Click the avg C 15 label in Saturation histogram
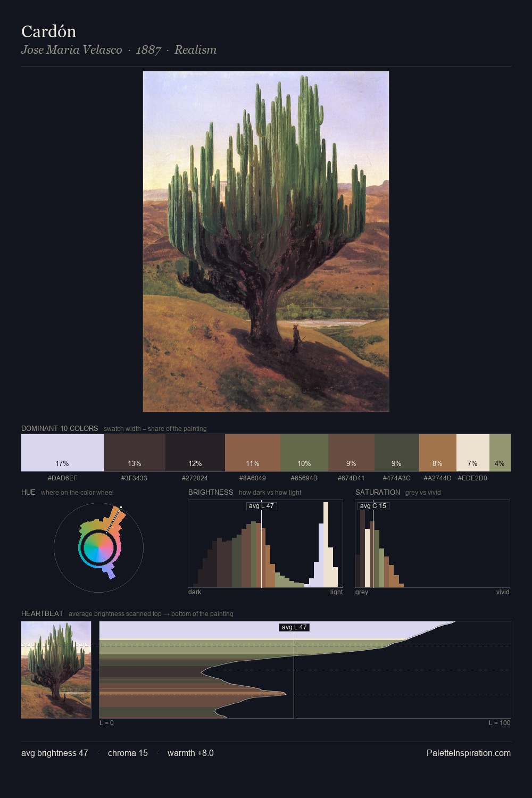 tap(373, 506)
